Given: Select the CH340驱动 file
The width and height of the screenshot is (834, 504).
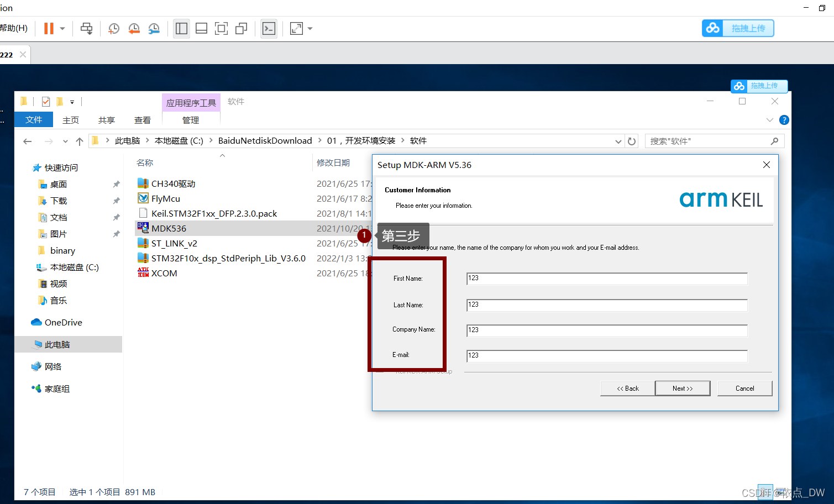Looking at the screenshot, I should 173,183.
